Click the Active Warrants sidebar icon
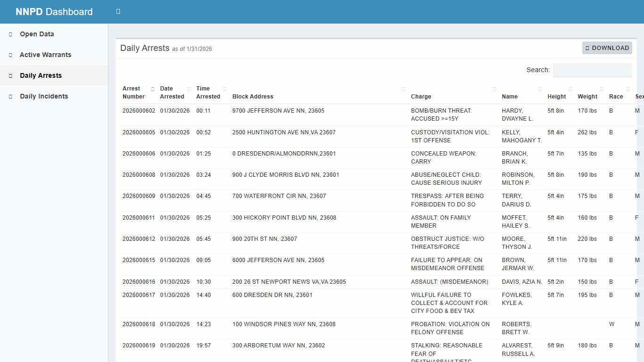Screen dimensions: 644x362 pos(9,55)
